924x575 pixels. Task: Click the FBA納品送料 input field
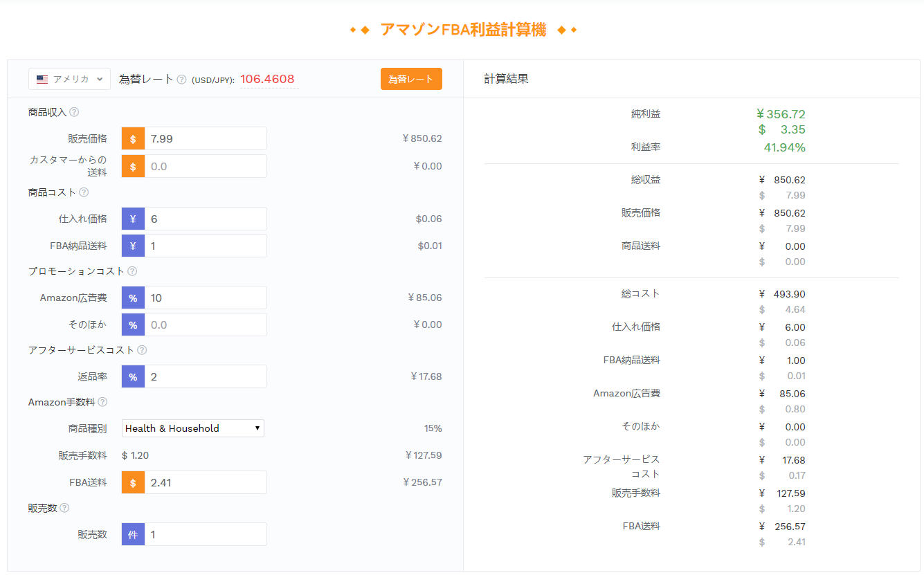206,246
